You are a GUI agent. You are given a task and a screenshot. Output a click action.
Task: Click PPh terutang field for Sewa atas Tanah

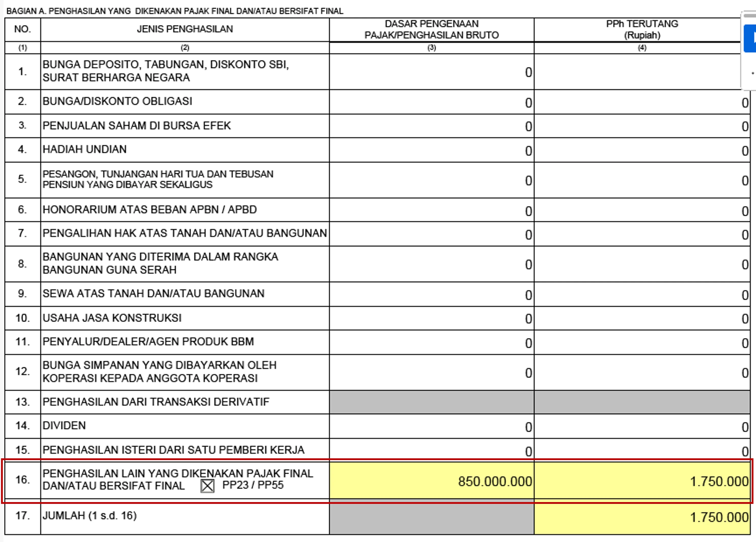(x=642, y=295)
